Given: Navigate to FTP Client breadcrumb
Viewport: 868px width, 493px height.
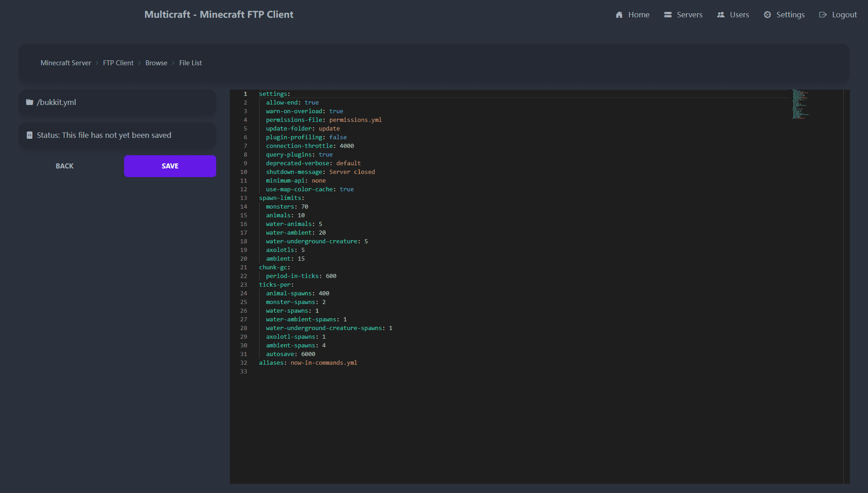Looking at the screenshot, I should [118, 63].
